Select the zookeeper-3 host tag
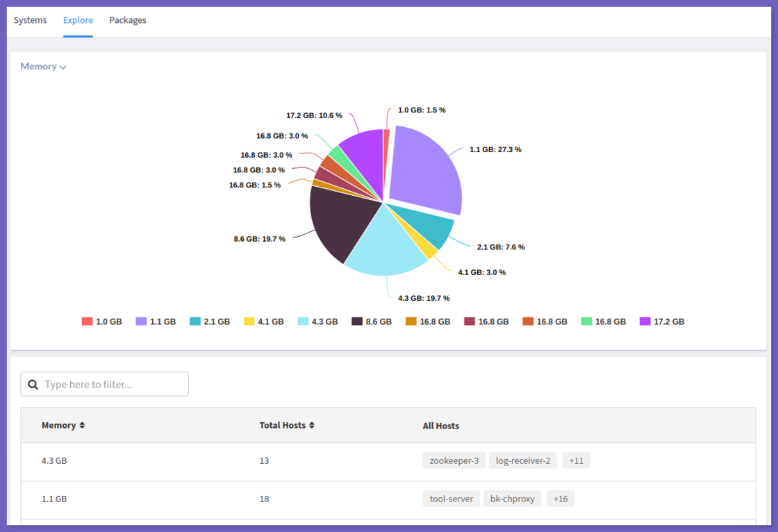 454,460
